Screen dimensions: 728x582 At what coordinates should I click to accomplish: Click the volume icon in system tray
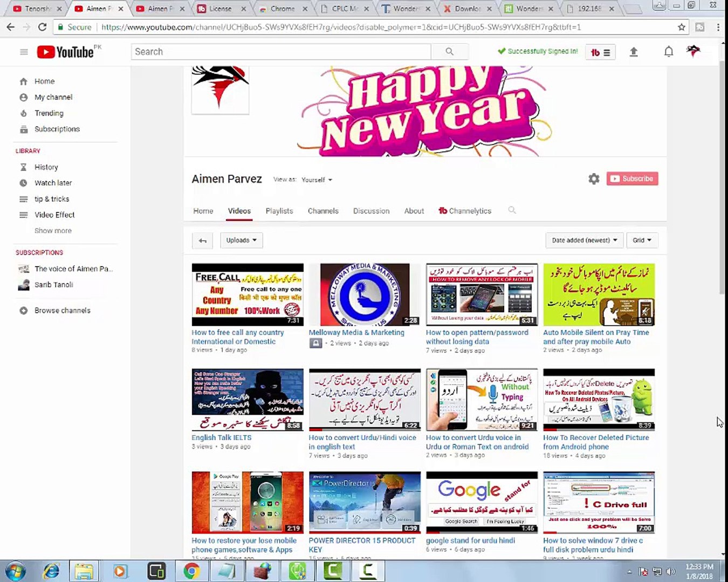click(671, 571)
